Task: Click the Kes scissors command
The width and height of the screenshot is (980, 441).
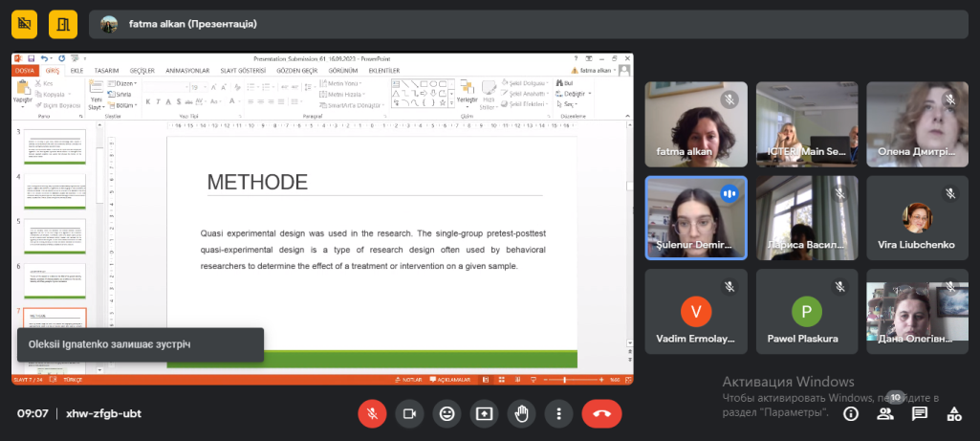Action: pos(44,83)
